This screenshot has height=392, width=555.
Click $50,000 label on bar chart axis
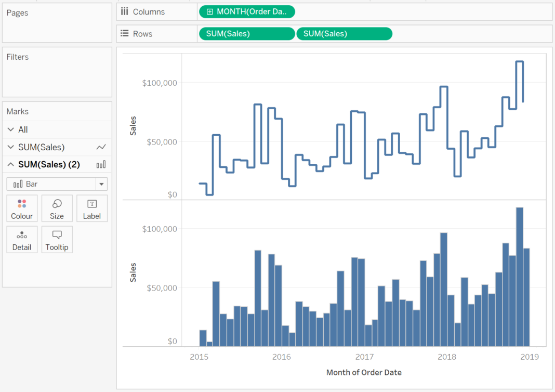pyautogui.click(x=162, y=288)
